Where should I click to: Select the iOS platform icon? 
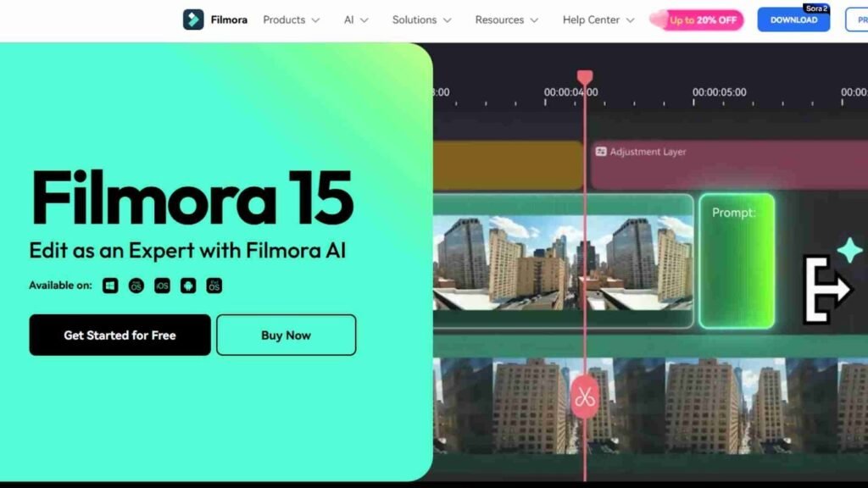162,286
